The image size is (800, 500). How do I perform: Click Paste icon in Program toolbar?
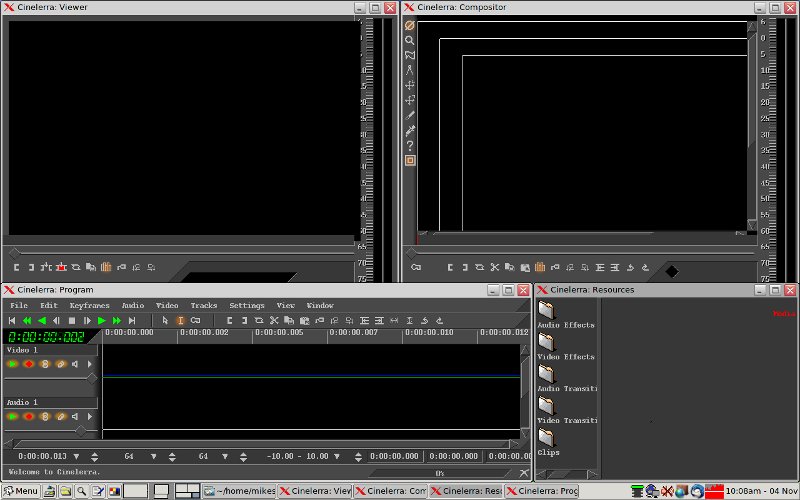click(x=304, y=320)
